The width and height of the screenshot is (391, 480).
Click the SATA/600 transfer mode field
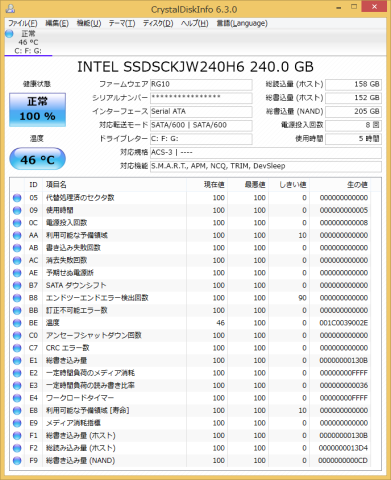click(x=201, y=125)
